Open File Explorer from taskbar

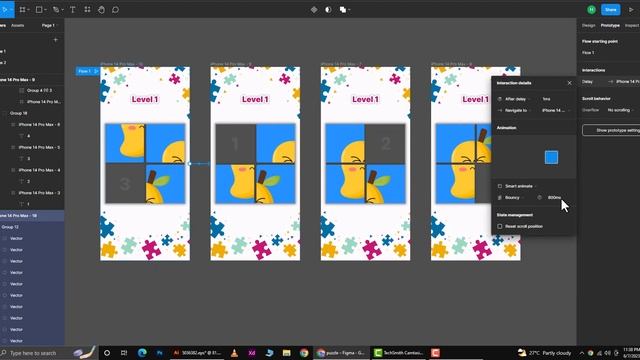pyautogui.click(x=287, y=353)
